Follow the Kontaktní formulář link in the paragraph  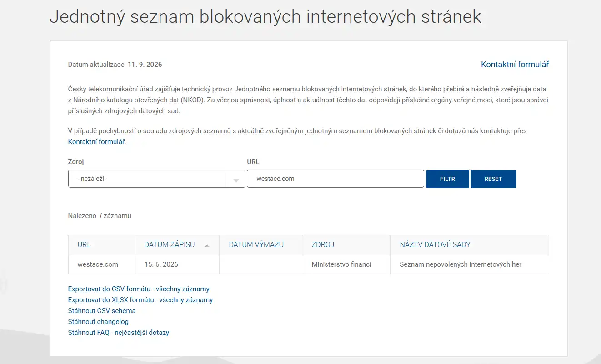(x=96, y=142)
